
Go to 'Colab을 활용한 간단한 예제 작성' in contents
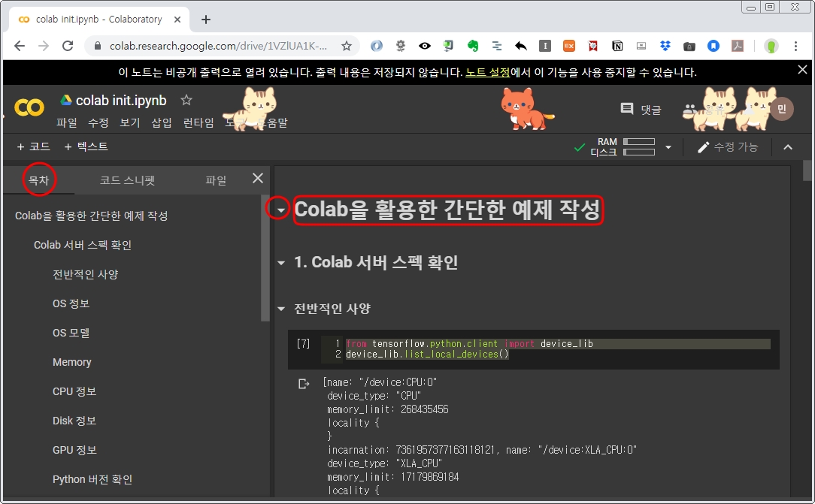point(92,216)
